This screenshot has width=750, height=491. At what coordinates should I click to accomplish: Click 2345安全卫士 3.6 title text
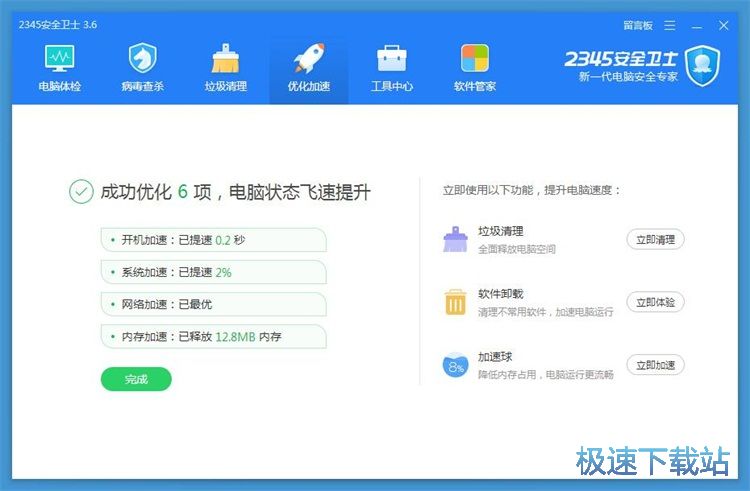pyautogui.click(x=58, y=25)
